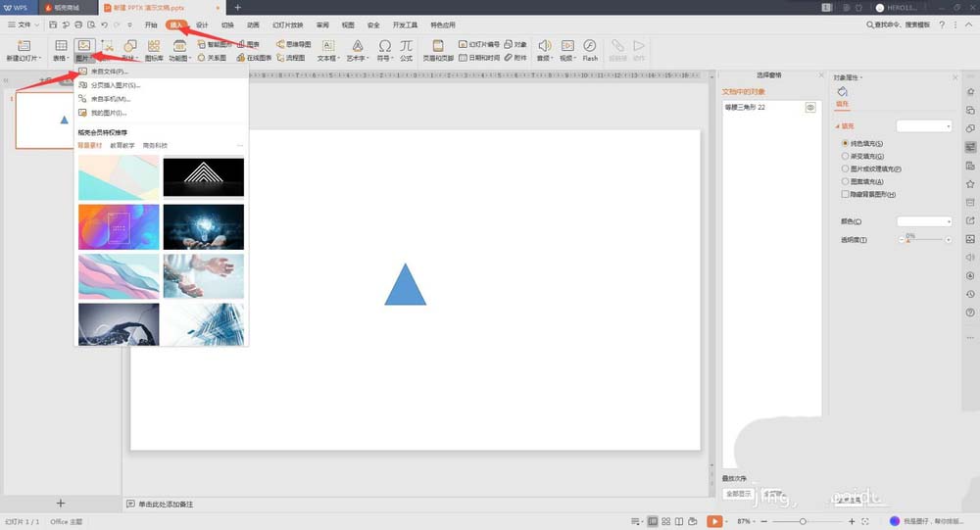Click the 视频 video icon

[567, 46]
